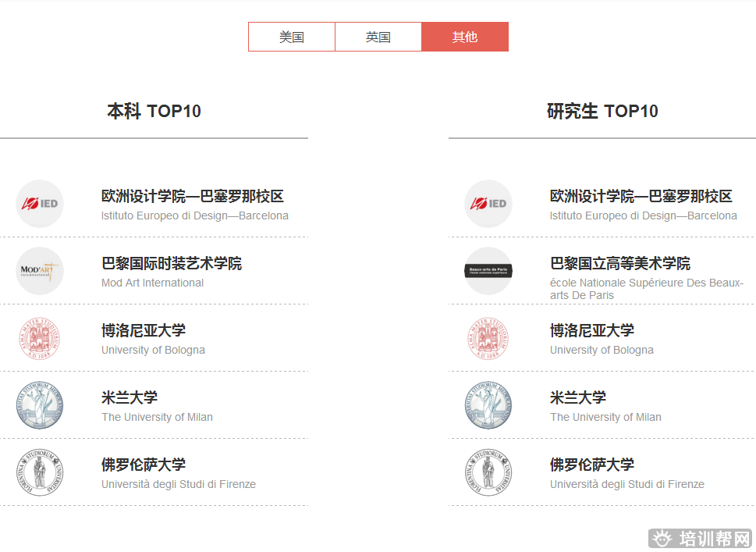The image size is (756, 552).
Task: Click Bologna seal logo in 研究生 TOP10 list
Action: [x=488, y=338]
